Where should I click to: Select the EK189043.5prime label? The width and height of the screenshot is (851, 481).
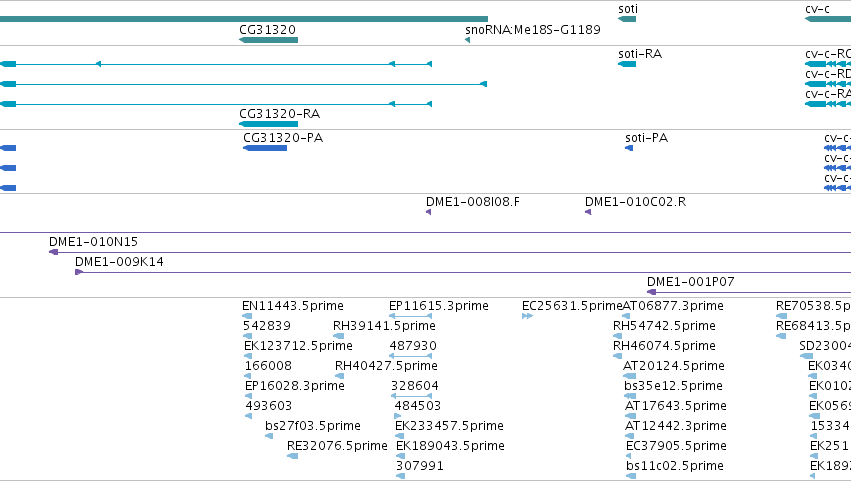click(450, 446)
